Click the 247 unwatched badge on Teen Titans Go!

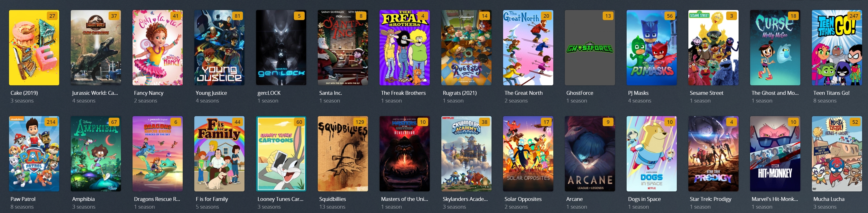pyautogui.click(x=854, y=16)
